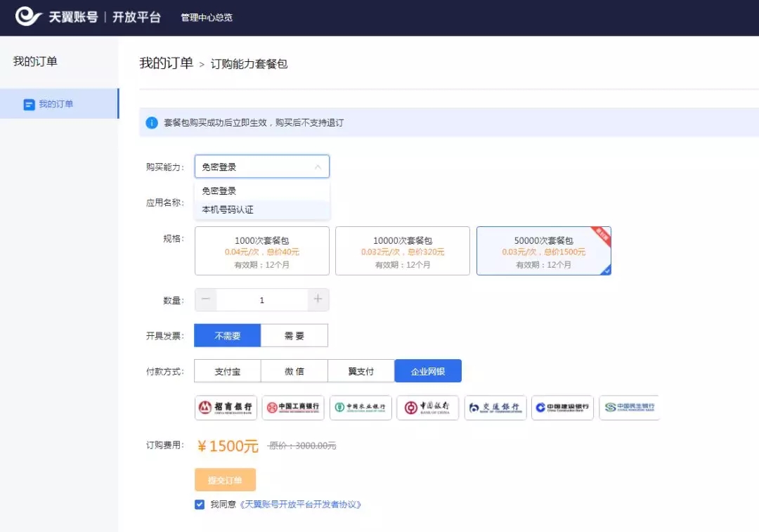
Task: Select the China Construction Bank icon
Action: click(562, 408)
